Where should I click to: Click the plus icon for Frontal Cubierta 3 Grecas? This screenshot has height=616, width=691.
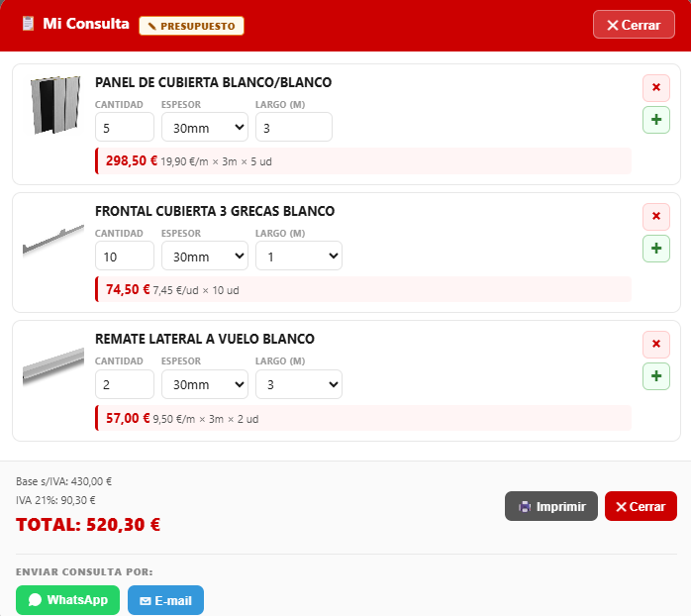click(x=655, y=249)
